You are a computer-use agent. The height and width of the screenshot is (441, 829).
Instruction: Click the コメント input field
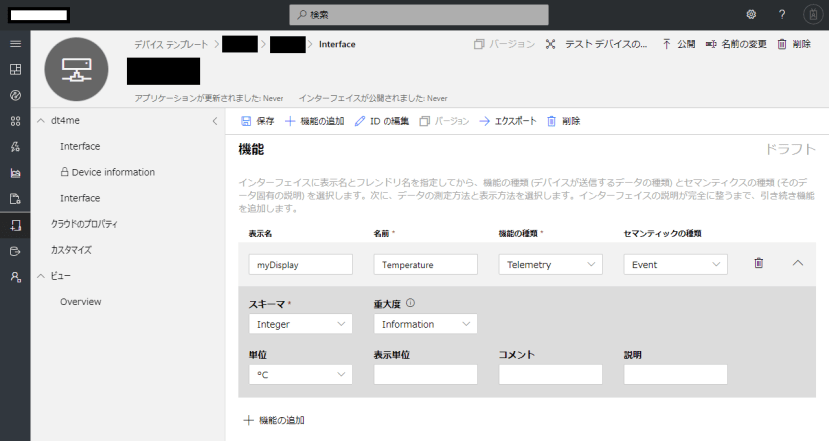[x=550, y=374]
